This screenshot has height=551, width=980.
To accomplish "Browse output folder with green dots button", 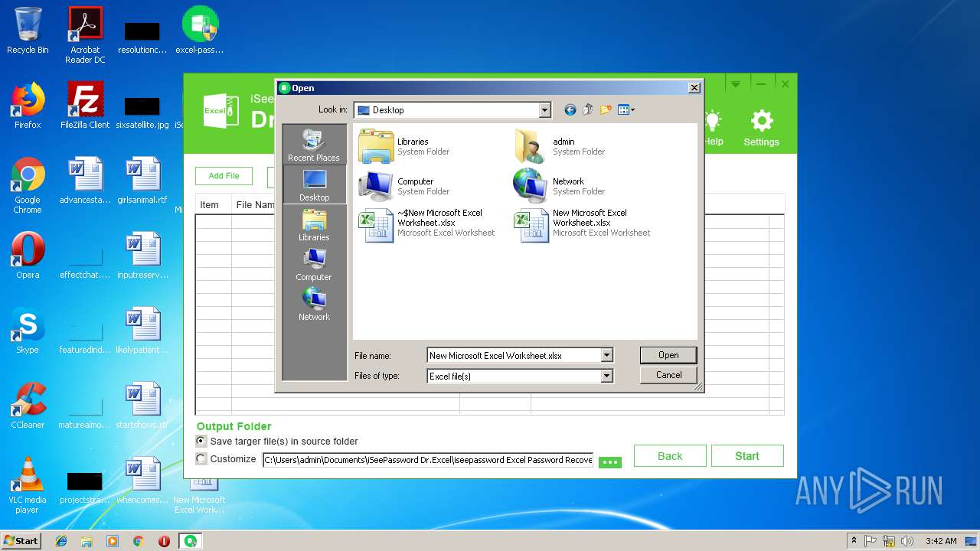I will click(609, 462).
